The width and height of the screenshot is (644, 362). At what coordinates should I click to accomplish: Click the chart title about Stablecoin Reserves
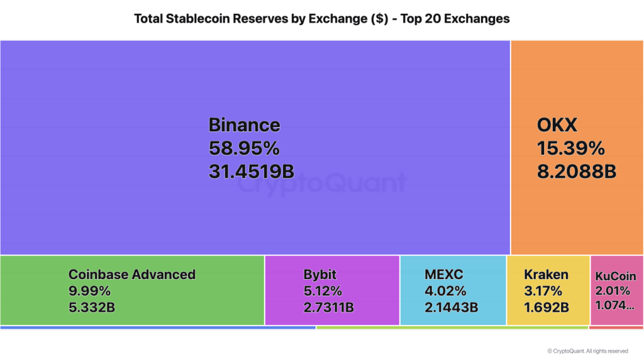322,19
